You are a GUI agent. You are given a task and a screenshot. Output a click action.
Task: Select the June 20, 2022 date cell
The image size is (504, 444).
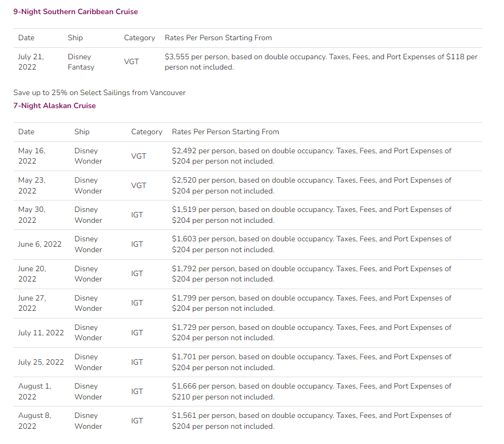click(32, 274)
